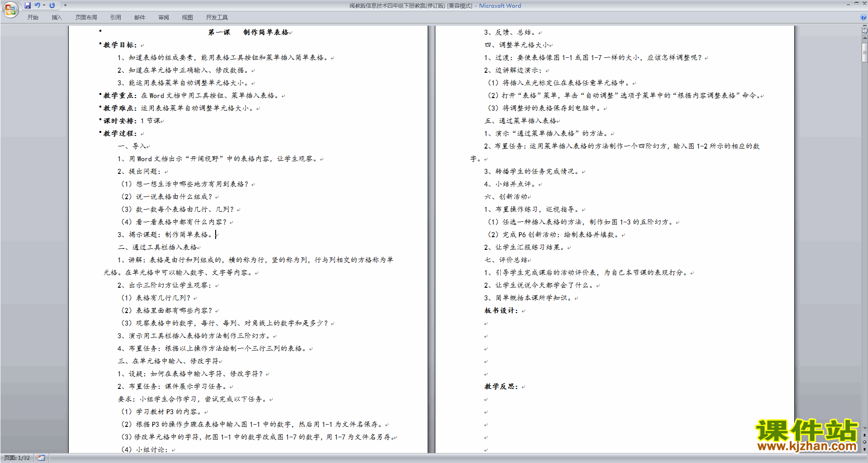This screenshot has width=868, height=463.
Task: Click the line (3)将调整好的表格保存到电脑中。
Action: [544, 108]
